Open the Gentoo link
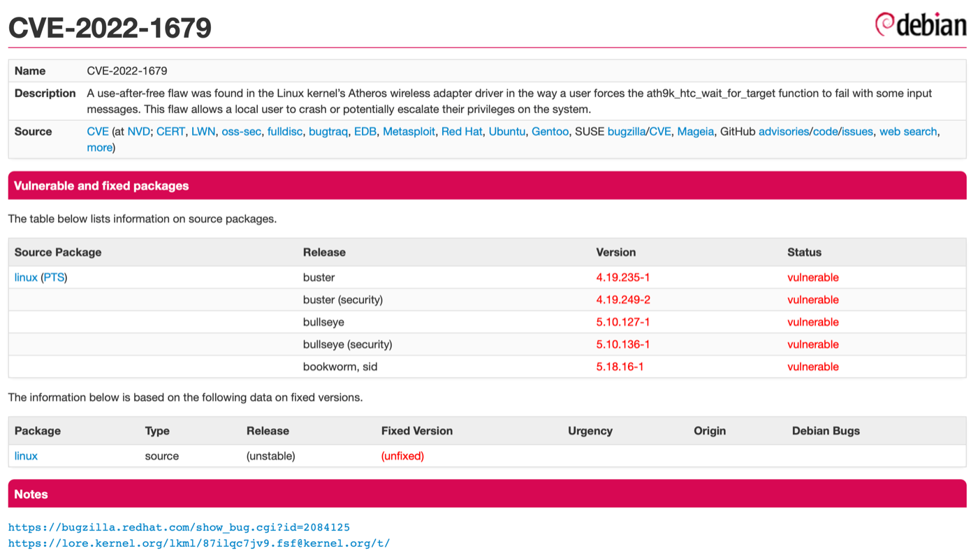Viewport: 978px width, 560px height. [x=550, y=131]
